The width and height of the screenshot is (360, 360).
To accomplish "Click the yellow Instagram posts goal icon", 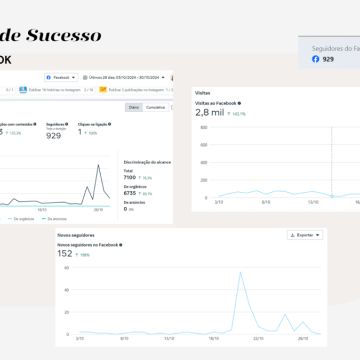I will [103, 90].
